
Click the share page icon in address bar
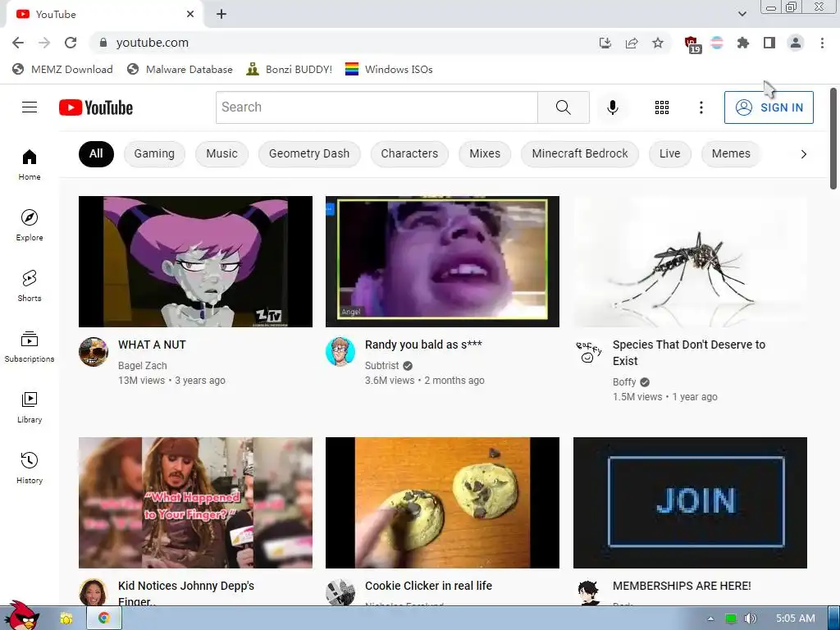[632, 43]
